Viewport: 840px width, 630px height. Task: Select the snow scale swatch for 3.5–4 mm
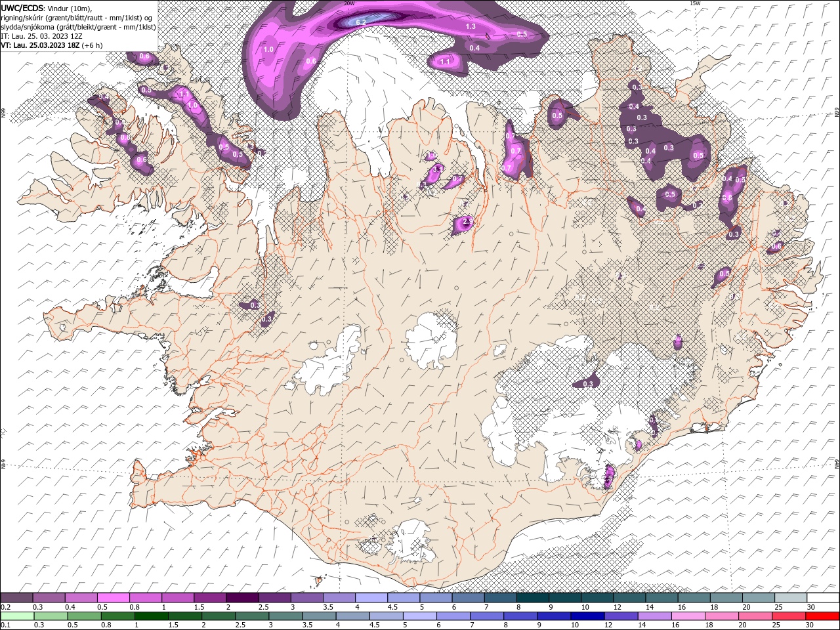[x=339, y=598]
